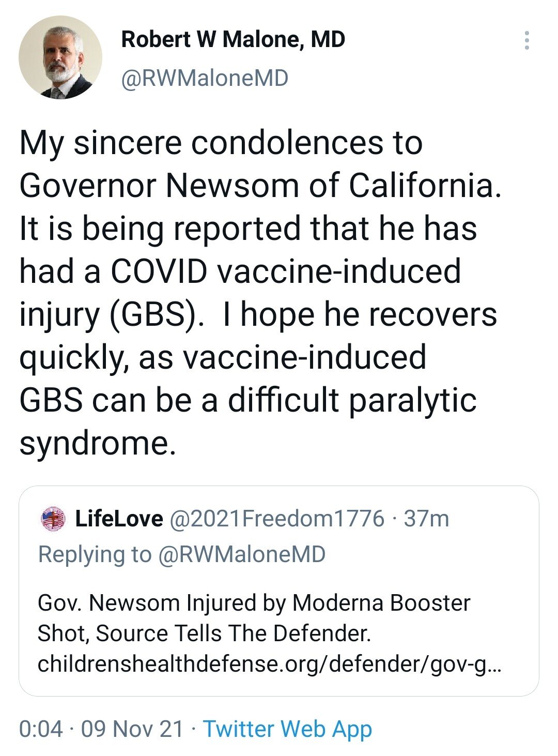Image resolution: width=558 pixels, height=756 pixels.
Task: Click tweet line 'My sincere condolences to'
Action: coord(221,143)
